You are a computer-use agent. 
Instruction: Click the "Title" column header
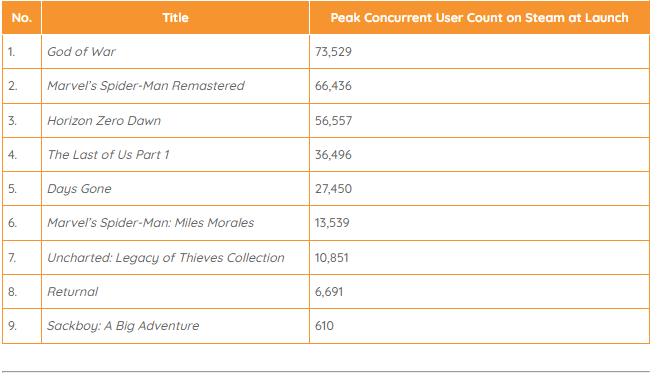(x=175, y=18)
